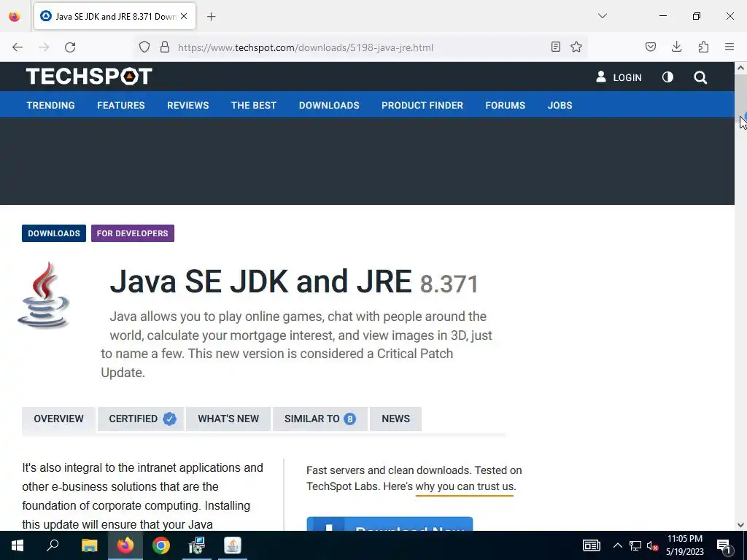Switch to Firefox in the taskbar

[125, 545]
